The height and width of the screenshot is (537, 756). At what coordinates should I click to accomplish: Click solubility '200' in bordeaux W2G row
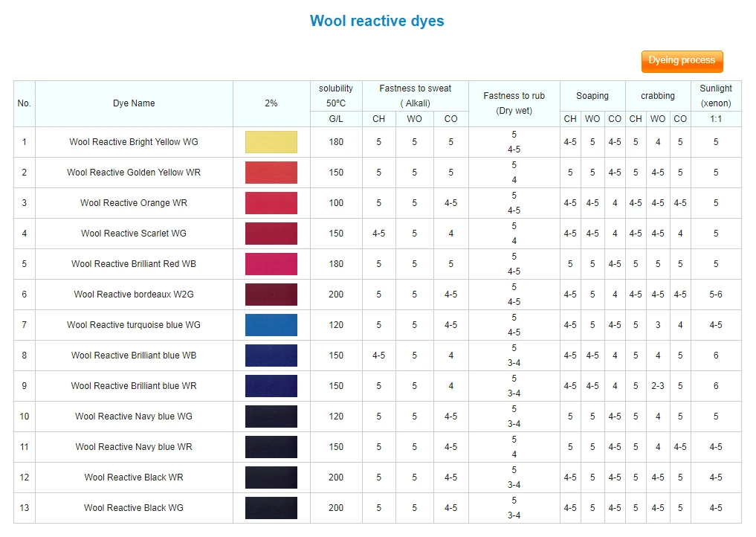click(x=336, y=295)
